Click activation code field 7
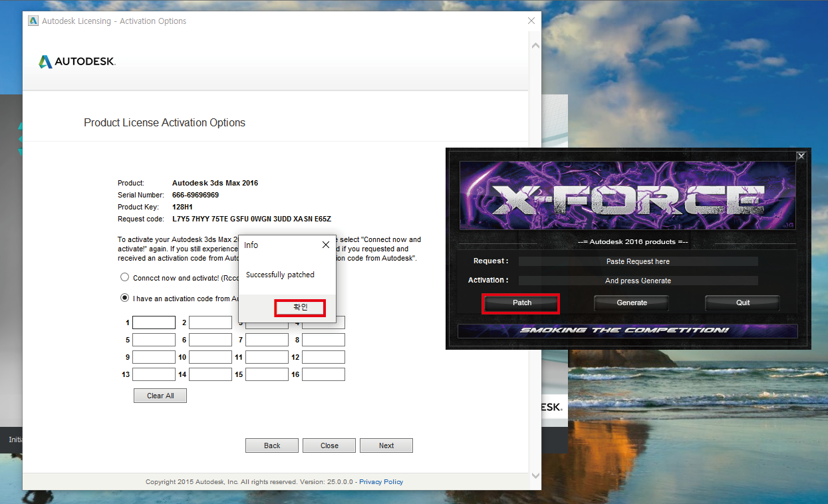Screen dimensions: 828x504 267,340
